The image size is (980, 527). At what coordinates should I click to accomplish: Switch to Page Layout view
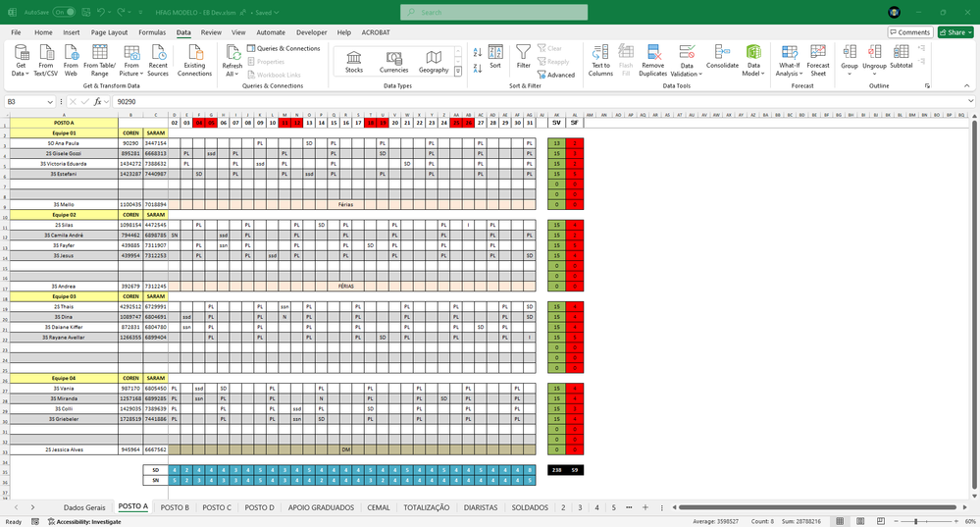tap(860, 521)
